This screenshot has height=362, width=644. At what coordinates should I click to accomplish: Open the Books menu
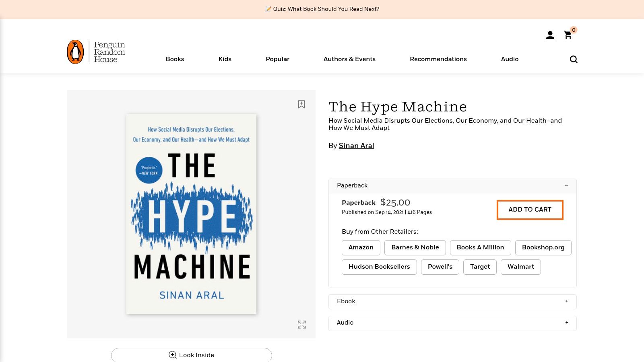click(175, 59)
